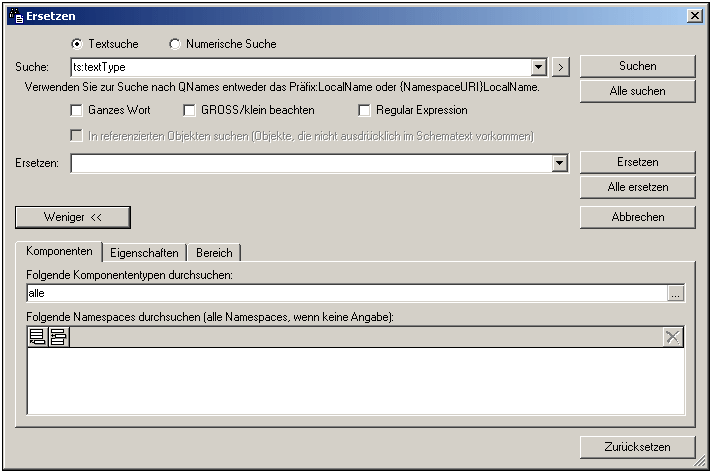Click into the Suche text field
This screenshot has height=473, width=712.
pyautogui.click(x=301, y=67)
